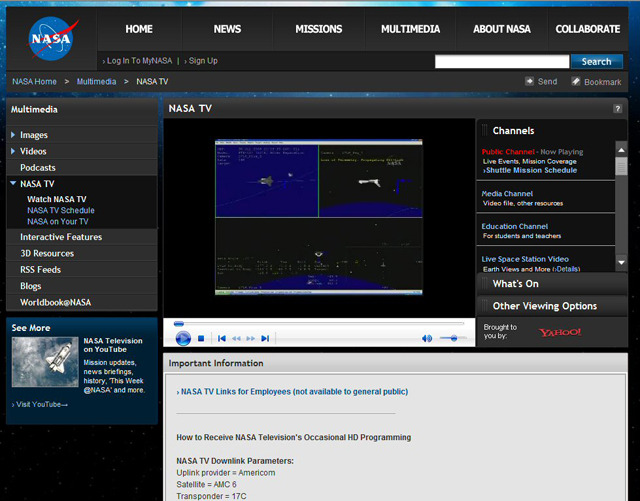Skip to next track in player
The width and height of the screenshot is (640, 501).
coord(265,338)
